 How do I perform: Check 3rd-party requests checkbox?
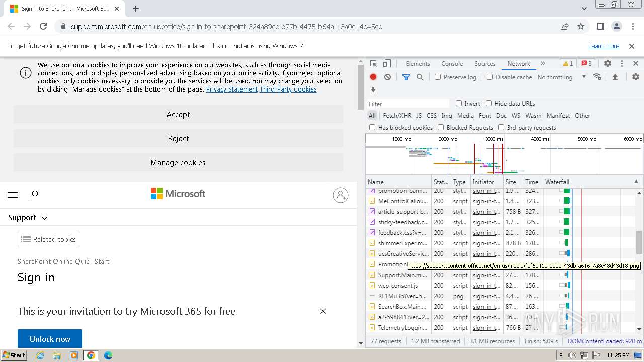tap(501, 127)
